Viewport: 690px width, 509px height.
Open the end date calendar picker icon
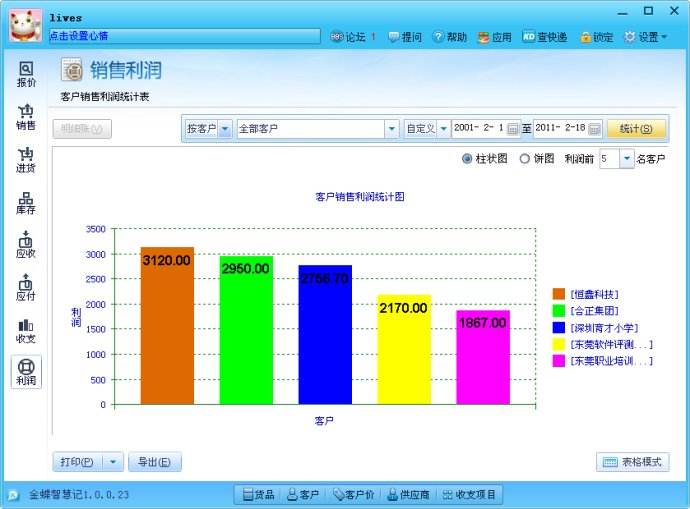pos(594,129)
